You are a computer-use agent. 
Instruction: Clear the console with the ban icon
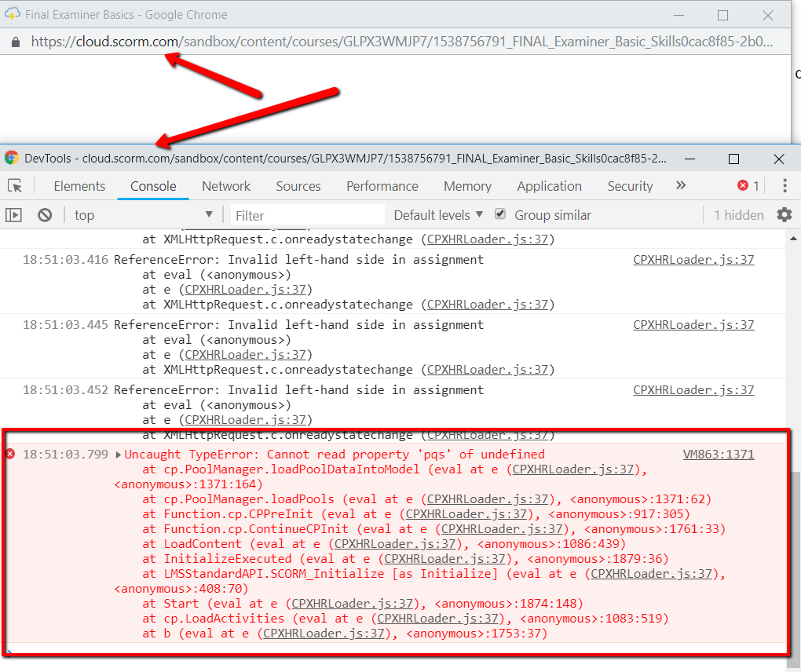point(45,215)
